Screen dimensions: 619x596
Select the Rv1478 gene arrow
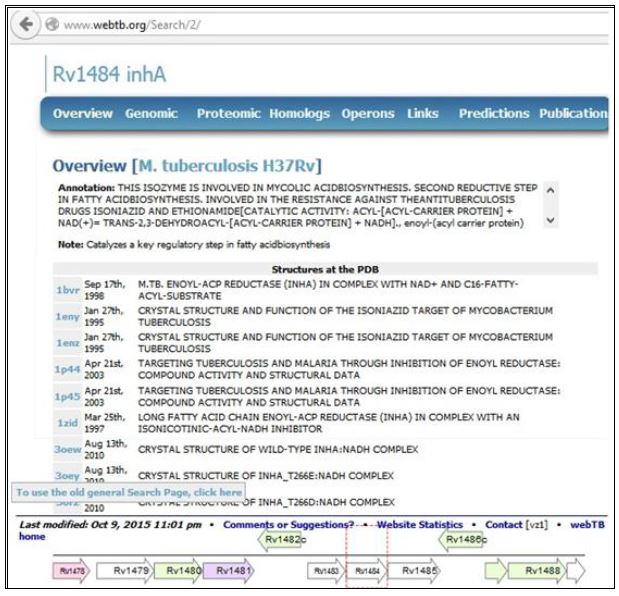click(x=74, y=571)
